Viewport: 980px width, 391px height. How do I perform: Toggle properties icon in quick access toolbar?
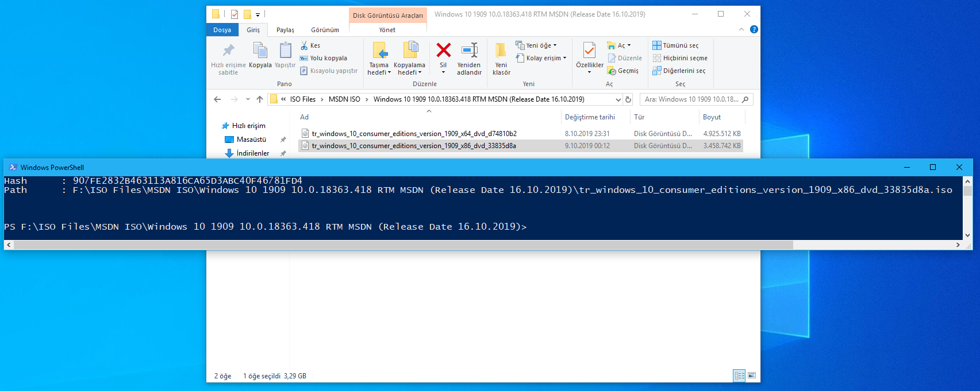click(235, 14)
